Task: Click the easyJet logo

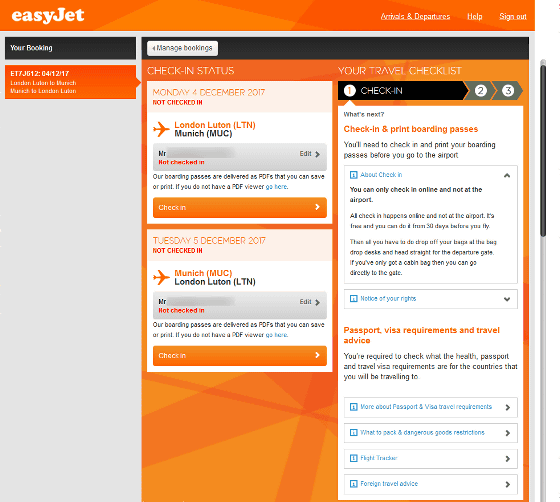Action: [x=48, y=16]
